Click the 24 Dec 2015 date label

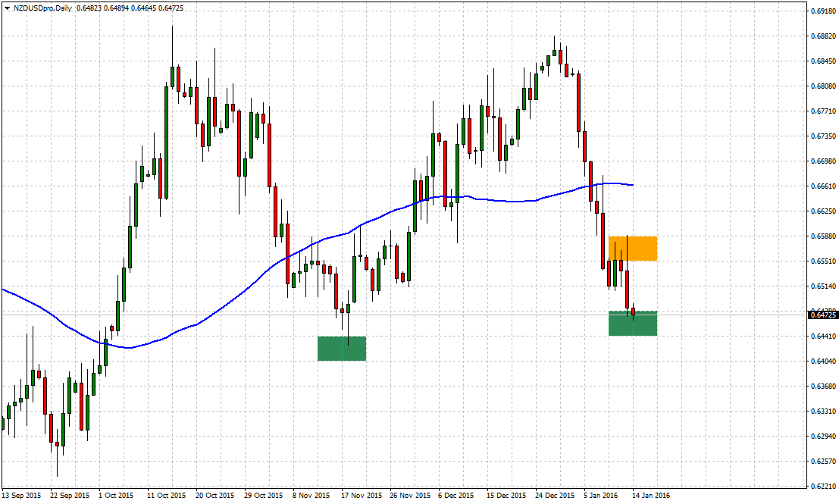tap(556, 496)
